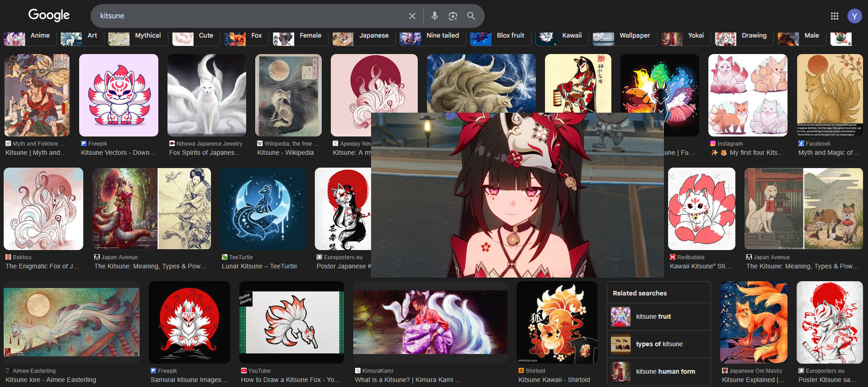The height and width of the screenshot is (387, 868).
Task: Open the Myth and Folklore woodblock thumbnail
Action: pos(37,95)
